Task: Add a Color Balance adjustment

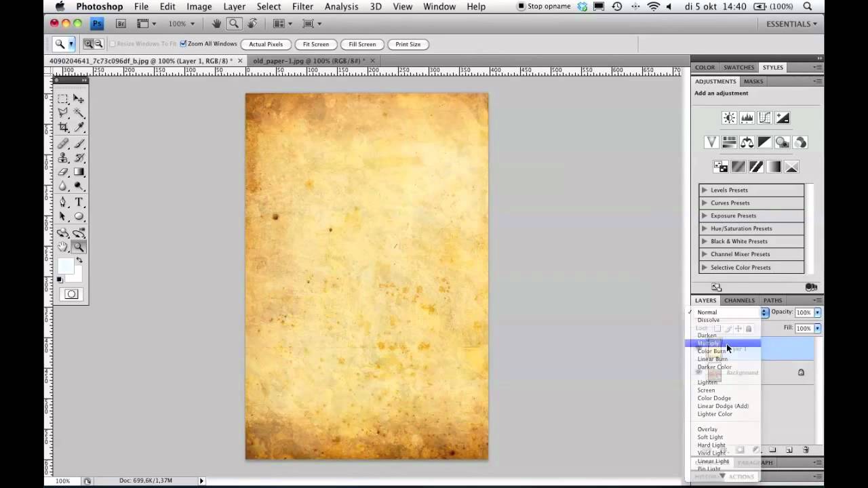Action: 747,142
